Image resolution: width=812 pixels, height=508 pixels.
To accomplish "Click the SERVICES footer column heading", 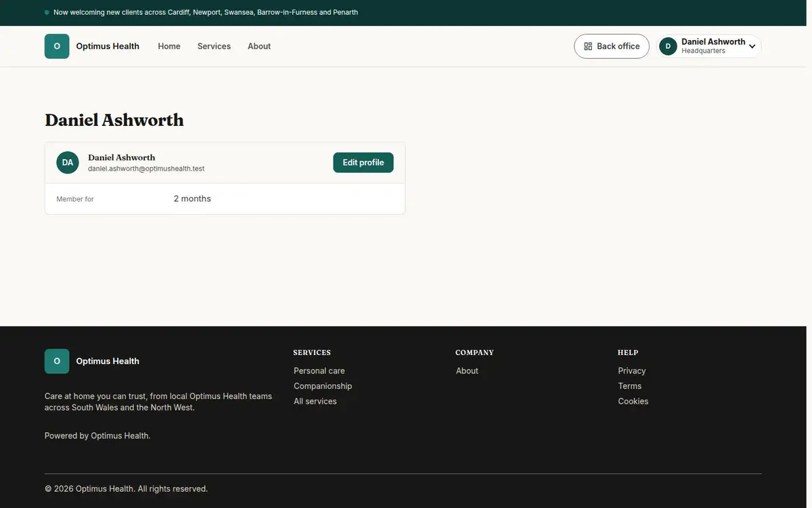I will click(312, 352).
